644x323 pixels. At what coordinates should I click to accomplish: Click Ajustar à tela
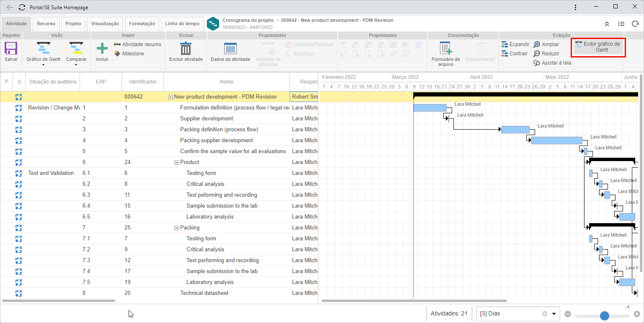coord(552,63)
